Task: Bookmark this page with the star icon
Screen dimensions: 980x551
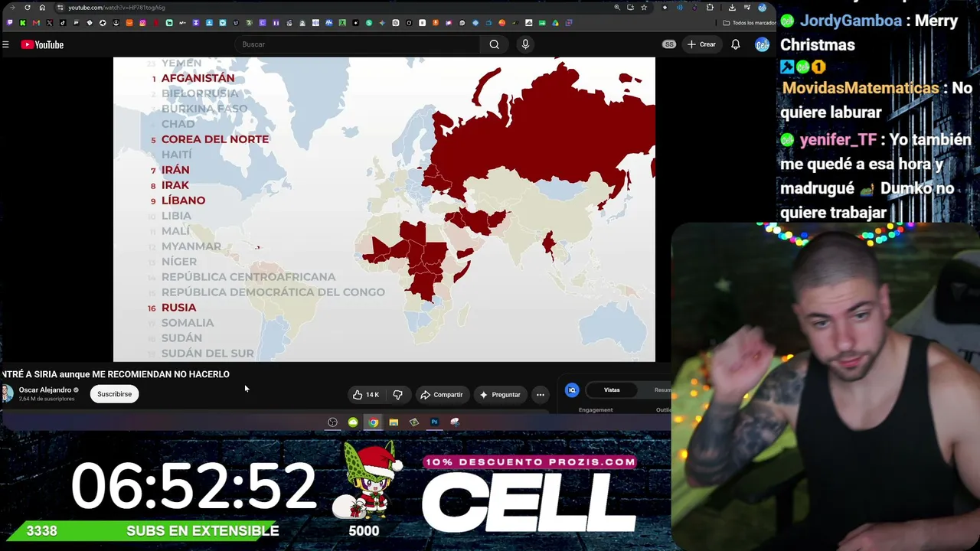Action: [x=644, y=8]
